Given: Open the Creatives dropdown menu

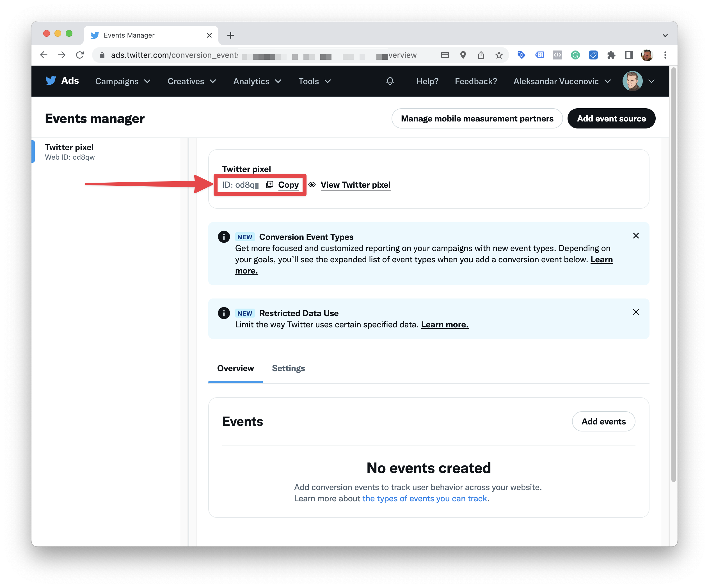Looking at the screenshot, I should (192, 81).
